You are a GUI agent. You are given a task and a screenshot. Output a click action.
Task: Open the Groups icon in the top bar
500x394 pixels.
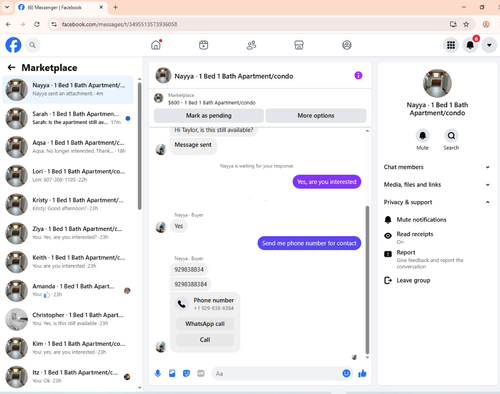[347, 45]
